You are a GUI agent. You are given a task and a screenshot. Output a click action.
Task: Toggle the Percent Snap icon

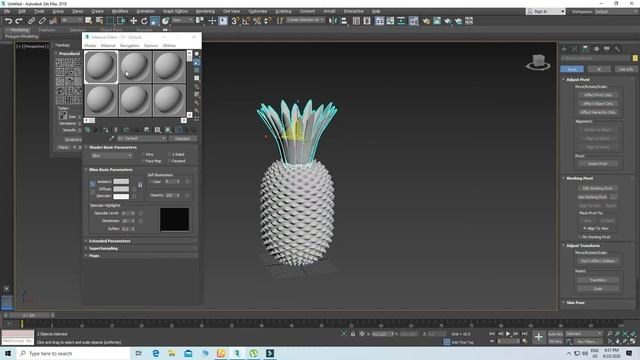257,20
